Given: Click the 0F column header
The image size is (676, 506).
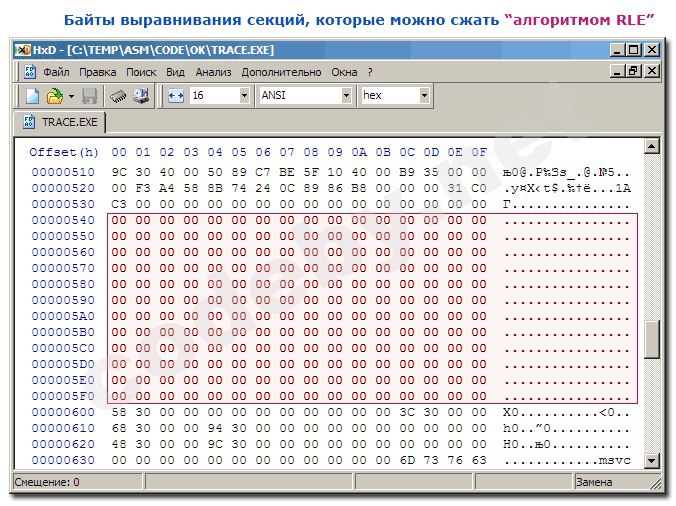Looking at the screenshot, I should click(x=479, y=152).
